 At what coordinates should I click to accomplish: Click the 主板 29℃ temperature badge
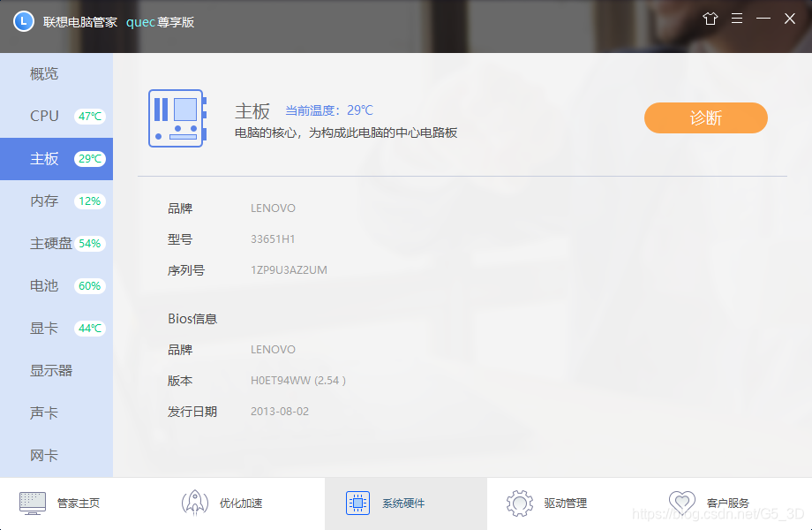[90, 158]
